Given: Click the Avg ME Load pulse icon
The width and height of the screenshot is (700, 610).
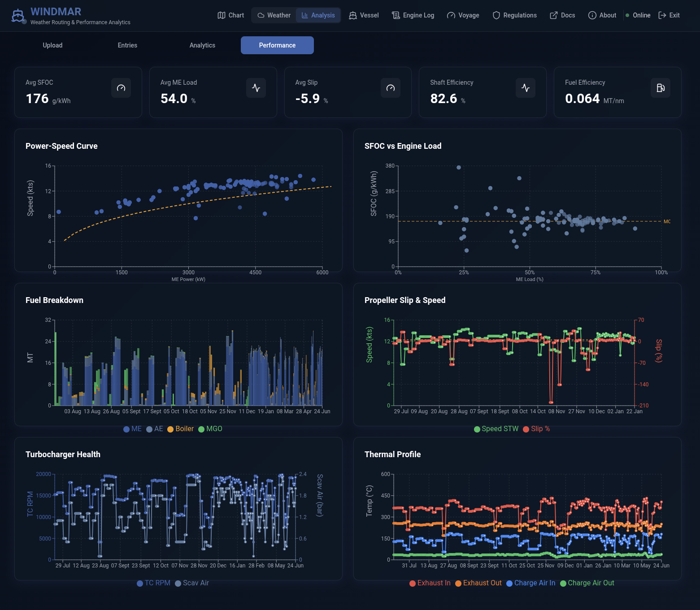Looking at the screenshot, I should click(256, 88).
